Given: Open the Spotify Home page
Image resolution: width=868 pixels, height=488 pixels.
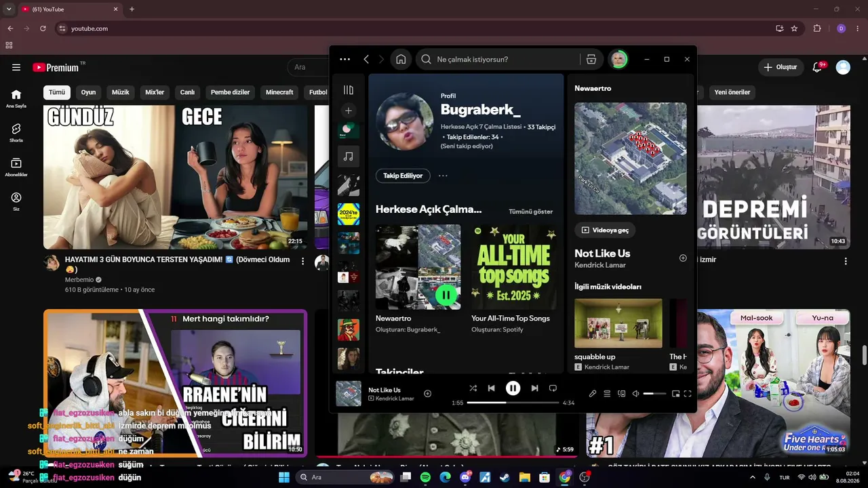Looking at the screenshot, I should (x=401, y=59).
